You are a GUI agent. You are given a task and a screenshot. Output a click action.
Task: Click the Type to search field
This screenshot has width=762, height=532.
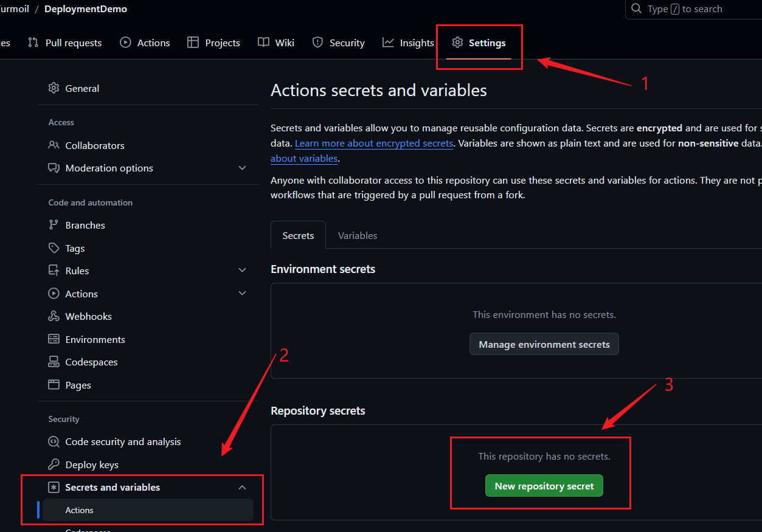pyautogui.click(x=693, y=9)
